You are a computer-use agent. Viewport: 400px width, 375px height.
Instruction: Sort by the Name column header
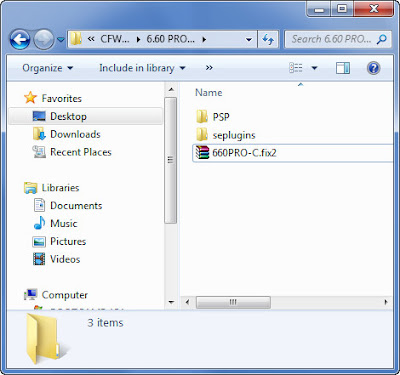coord(209,92)
